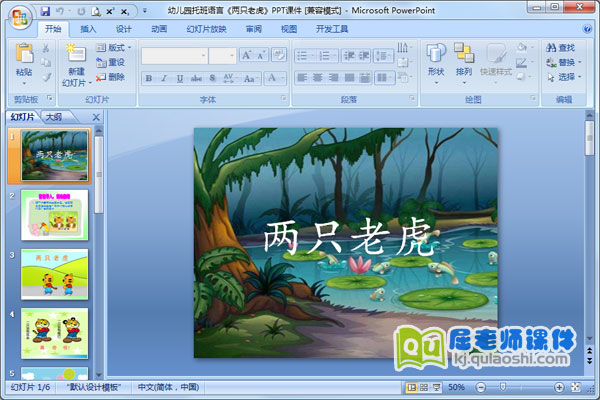Click 删除 delete slide button
Image resolution: width=600 pixels, height=400 pixels.
click(111, 77)
